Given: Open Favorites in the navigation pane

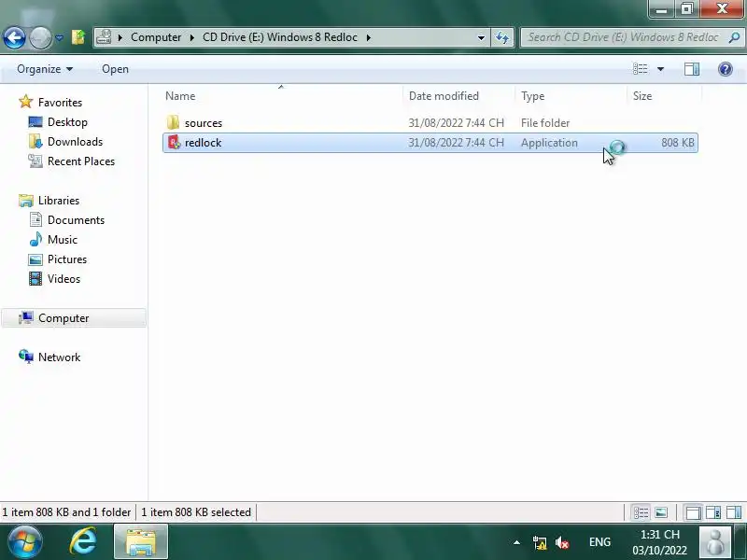Looking at the screenshot, I should pos(60,103).
